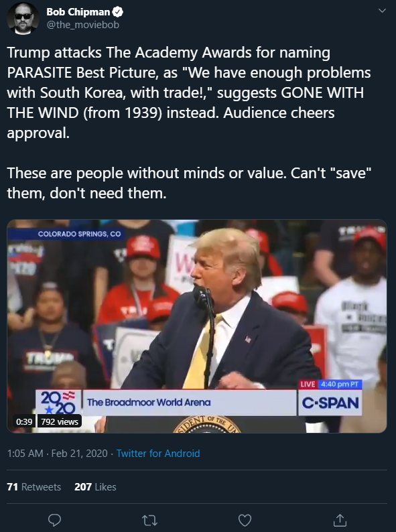Click the 1:05 AM Feb 21, 2020 timestamp

pyautogui.click(x=58, y=454)
